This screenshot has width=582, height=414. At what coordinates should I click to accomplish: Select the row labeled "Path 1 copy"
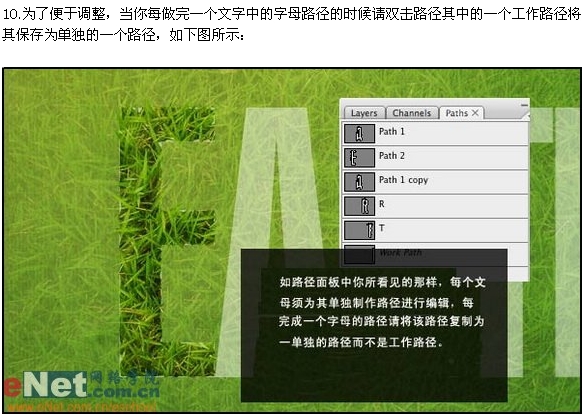(435, 182)
